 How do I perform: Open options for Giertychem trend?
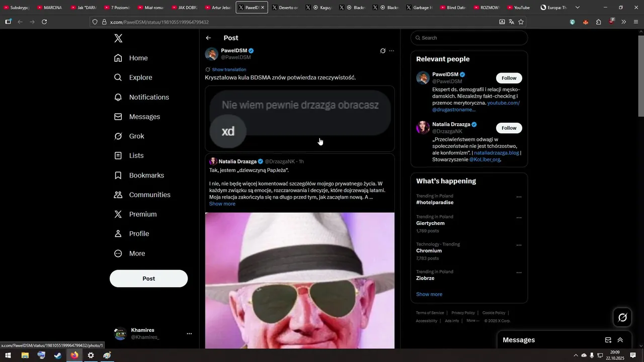(x=519, y=218)
